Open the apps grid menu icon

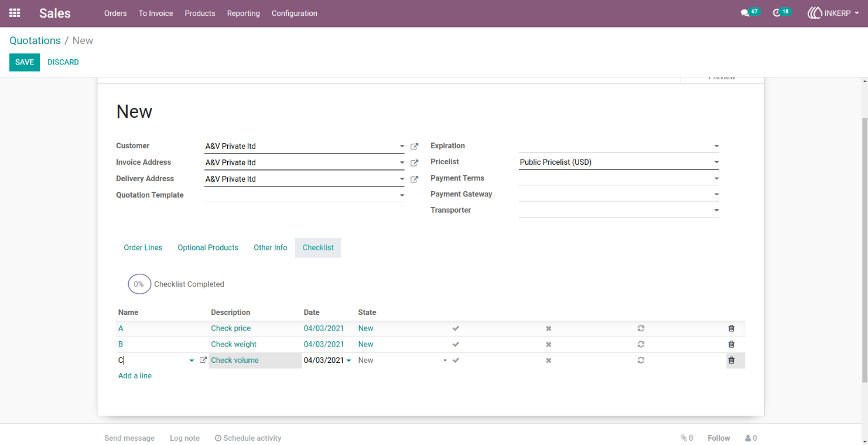(15, 13)
